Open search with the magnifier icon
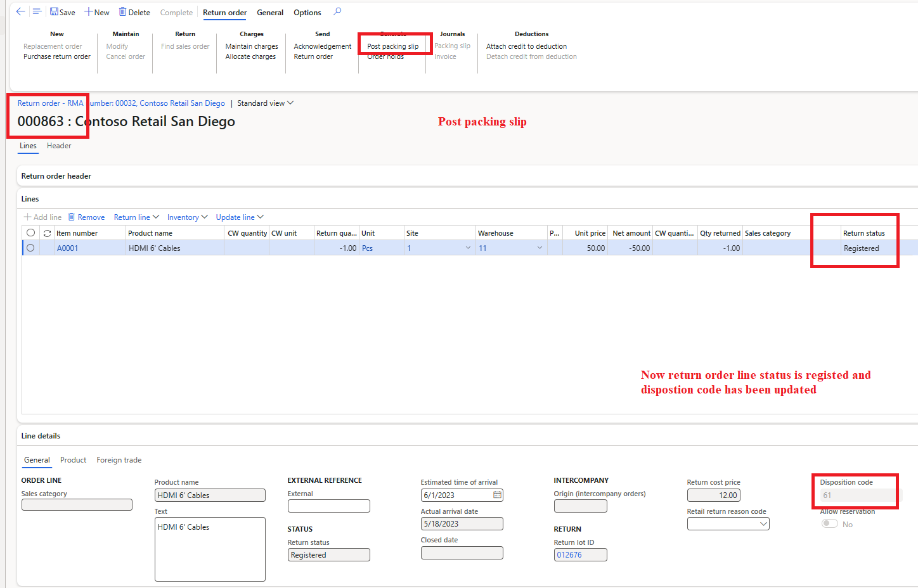Viewport: 918px width, 588px height. [x=337, y=11]
